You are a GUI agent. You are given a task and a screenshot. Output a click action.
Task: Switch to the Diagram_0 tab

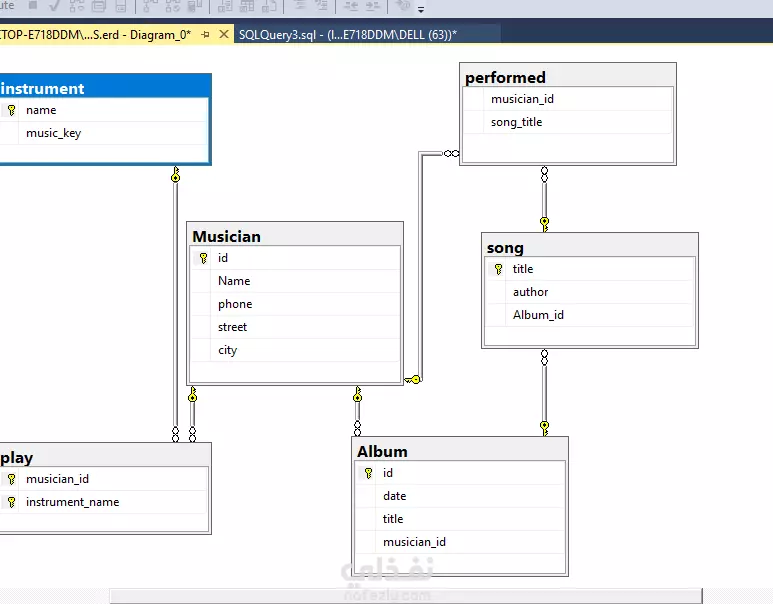[96, 35]
